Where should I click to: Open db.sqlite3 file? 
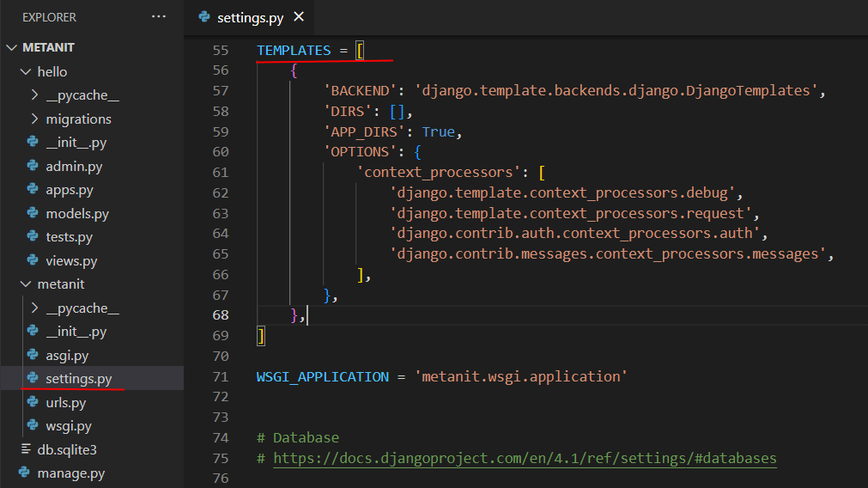tap(67, 449)
